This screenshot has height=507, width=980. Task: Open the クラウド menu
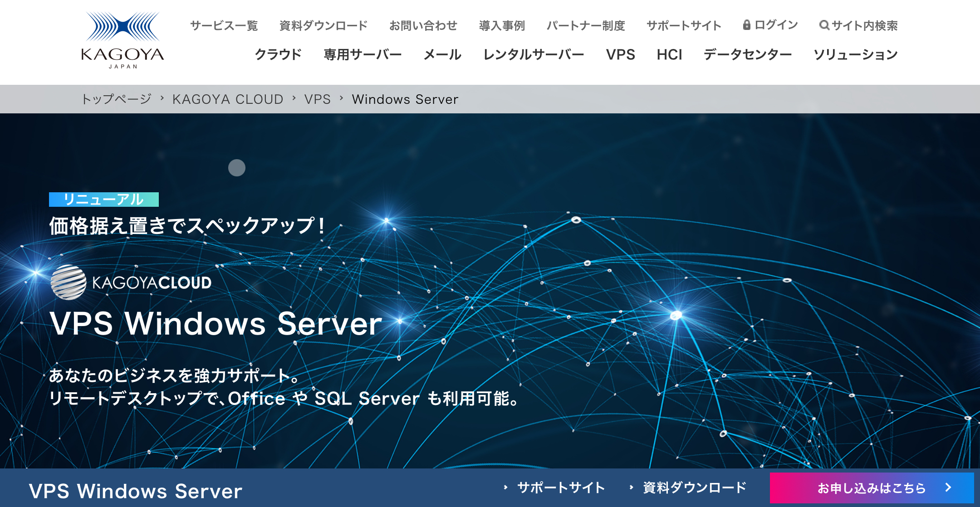(x=278, y=54)
